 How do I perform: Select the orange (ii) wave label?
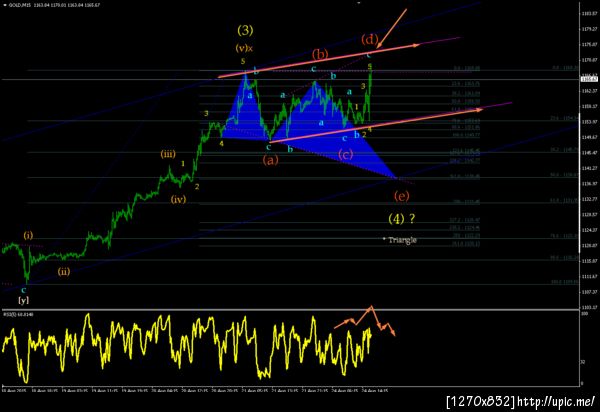click(64, 272)
